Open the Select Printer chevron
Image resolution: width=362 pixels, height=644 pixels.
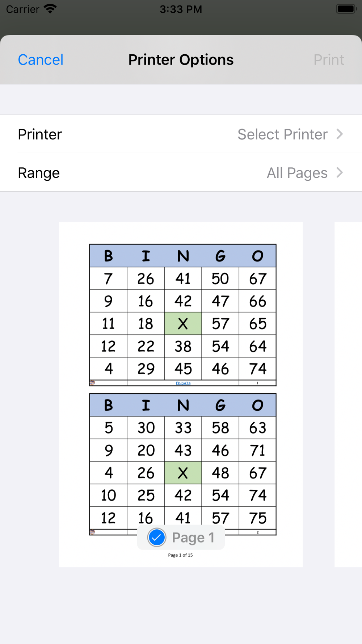point(339,134)
